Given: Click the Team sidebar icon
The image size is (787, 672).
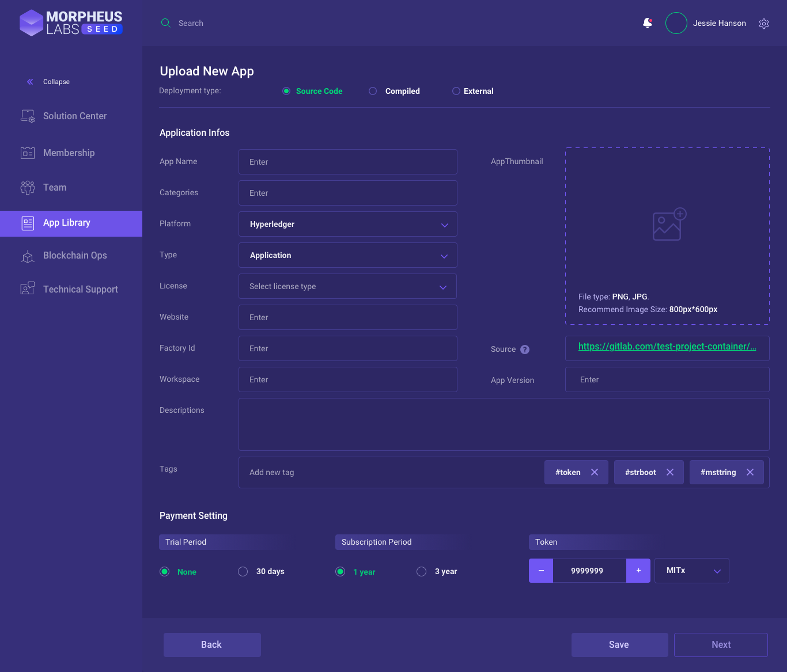Looking at the screenshot, I should [x=28, y=187].
